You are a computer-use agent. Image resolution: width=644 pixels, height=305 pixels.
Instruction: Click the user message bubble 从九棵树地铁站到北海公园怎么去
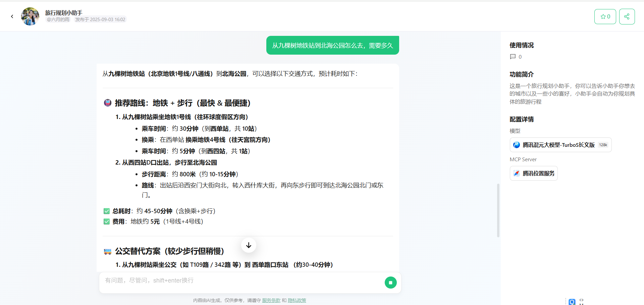(x=332, y=45)
